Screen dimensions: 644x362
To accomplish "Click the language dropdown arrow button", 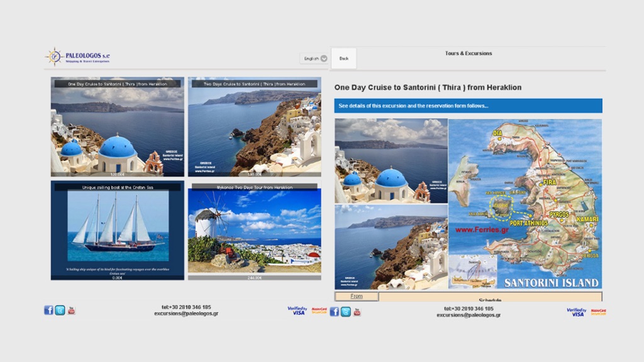I will pyautogui.click(x=324, y=58).
